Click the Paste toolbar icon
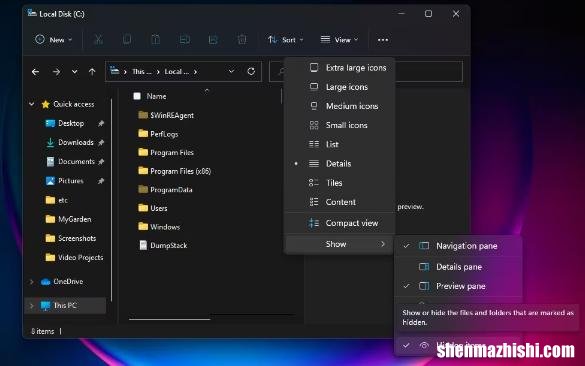Screen dimensions: 585x366 (x=156, y=40)
